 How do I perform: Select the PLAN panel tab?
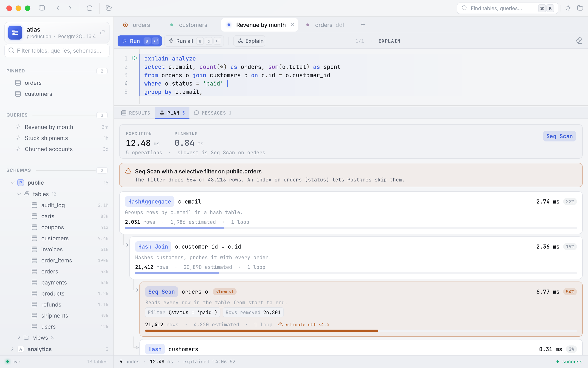coord(172,113)
